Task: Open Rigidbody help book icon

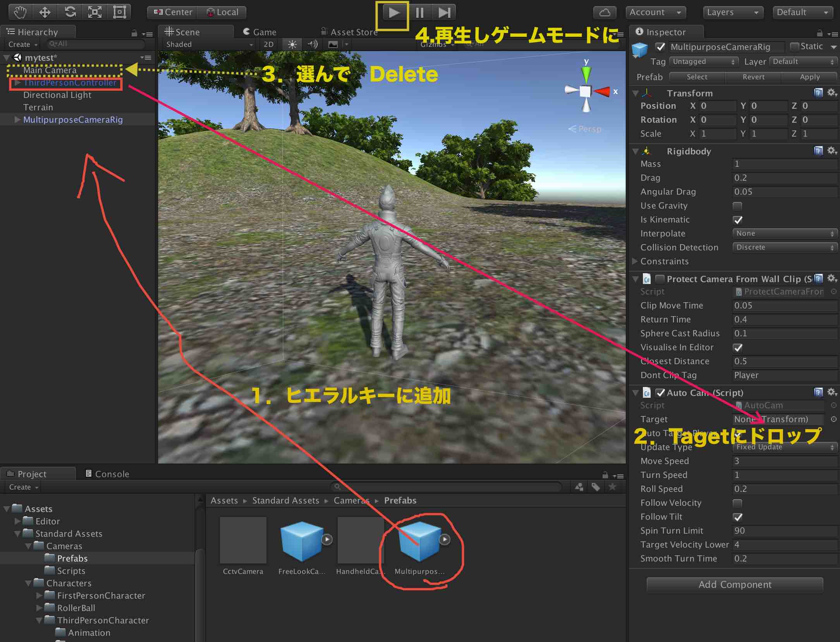Action: [818, 151]
